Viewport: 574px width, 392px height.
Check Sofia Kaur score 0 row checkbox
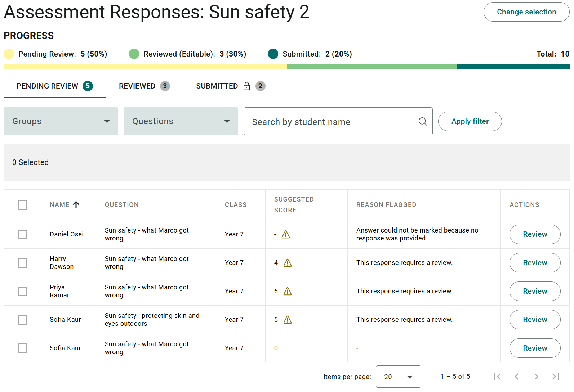pyautogui.click(x=22, y=348)
